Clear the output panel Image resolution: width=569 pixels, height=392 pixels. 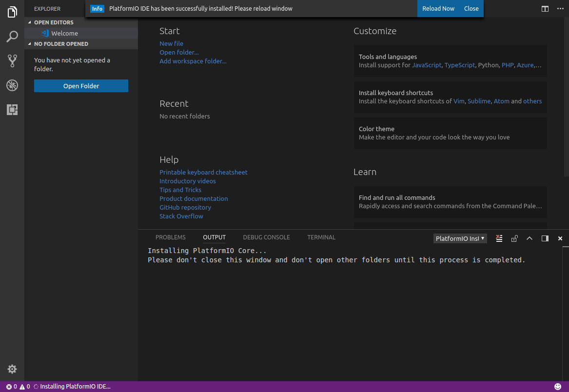(x=499, y=238)
